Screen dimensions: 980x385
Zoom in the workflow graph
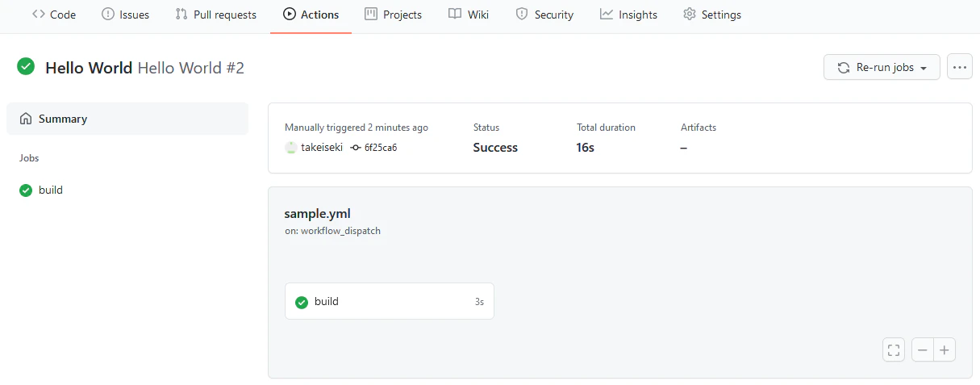[945, 349]
